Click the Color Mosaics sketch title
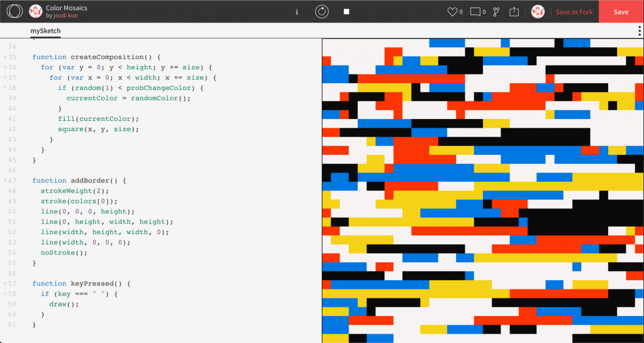Image resolution: width=644 pixels, height=343 pixels. [67, 8]
